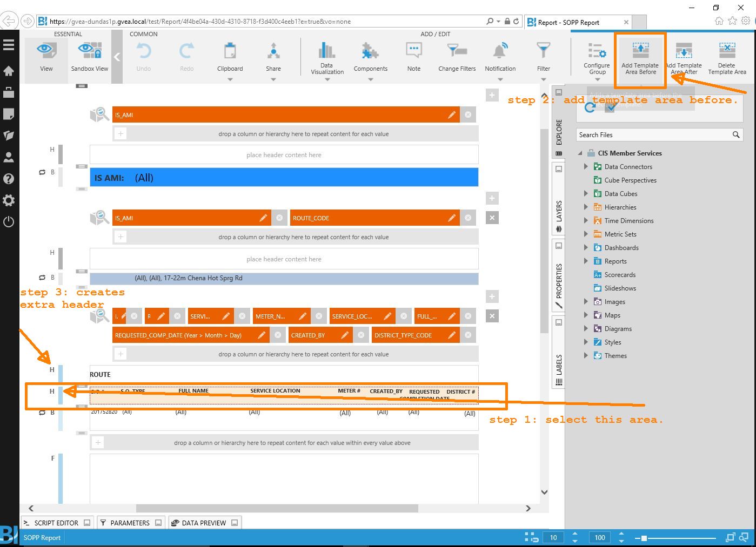756x547 pixels.
Task: Expand the Data Connectors folder
Action: tap(586, 167)
